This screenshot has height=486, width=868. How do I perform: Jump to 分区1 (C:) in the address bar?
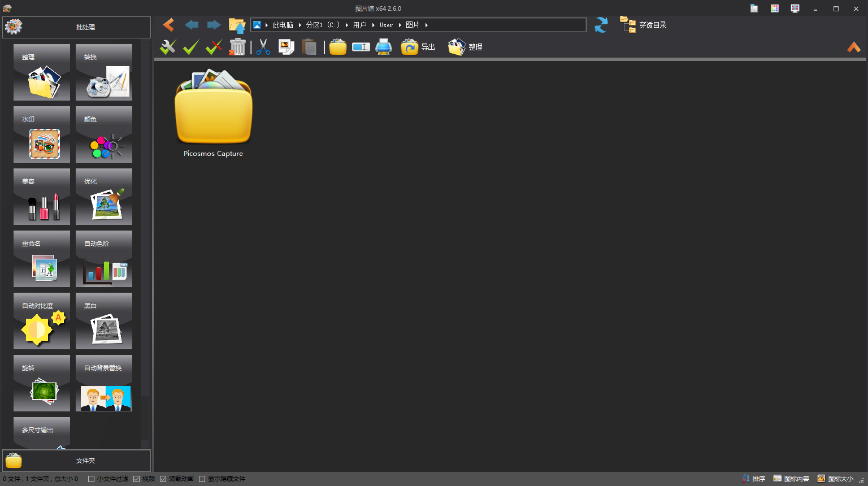pyautogui.click(x=323, y=25)
